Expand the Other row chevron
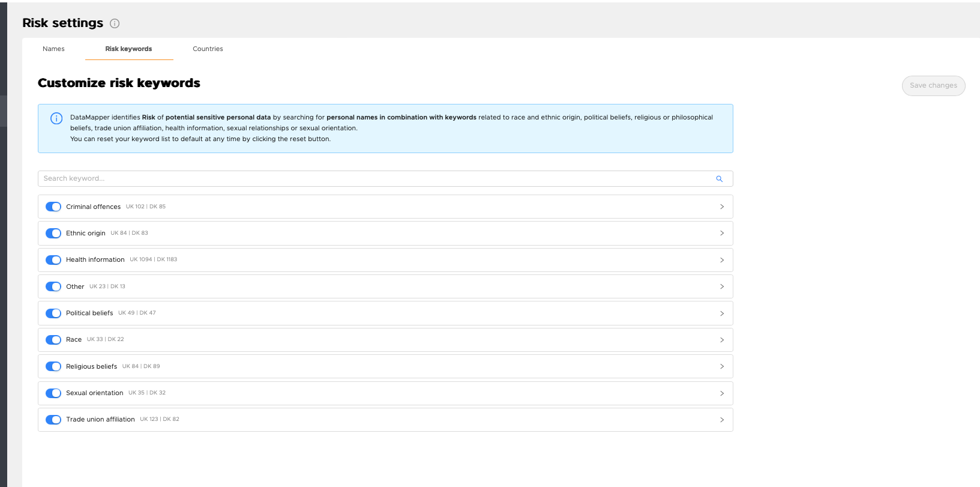The image size is (980, 487). pyautogui.click(x=722, y=286)
